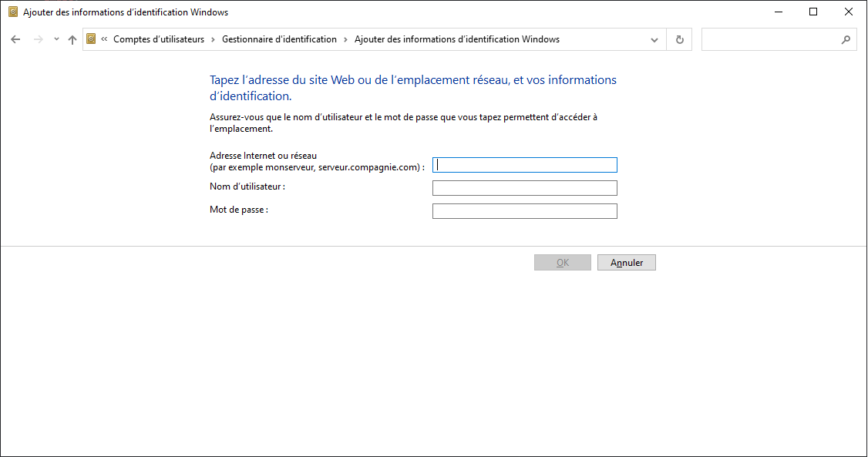Expand the double-chevron breadcrumb overflow
This screenshot has width=868, height=457.
point(104,39)
